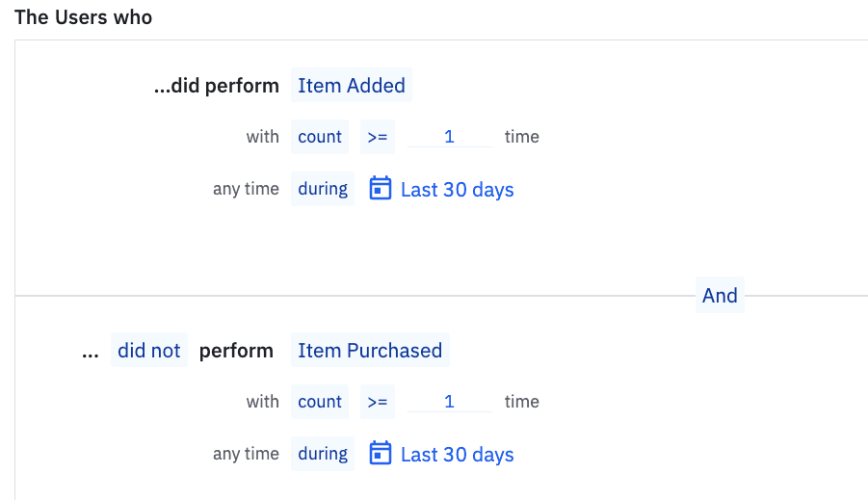Open >= operator for Item Added condition
Image resolution: width=868 pixels, height=500 pixels.
[x=378, y=137]
